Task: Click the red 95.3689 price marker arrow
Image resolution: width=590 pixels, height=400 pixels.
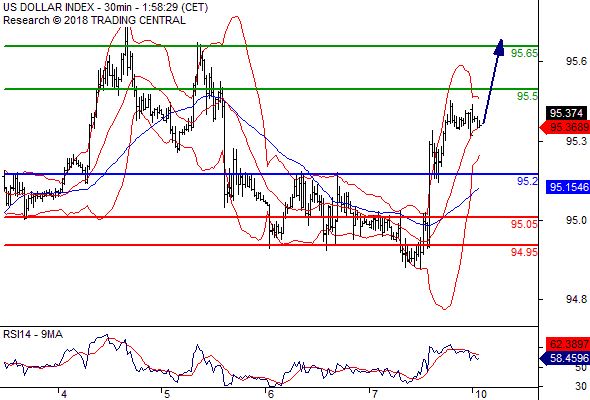Action: [x=564, y=128]
